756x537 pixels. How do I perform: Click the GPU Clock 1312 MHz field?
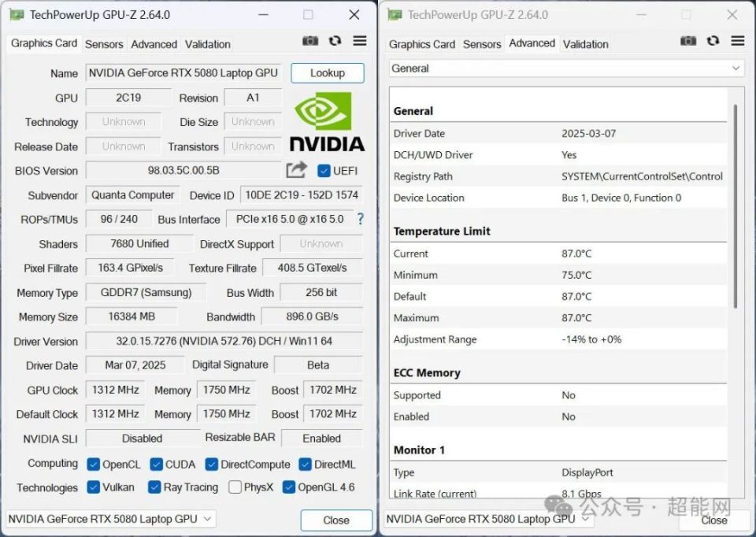[x=115, y=390]
